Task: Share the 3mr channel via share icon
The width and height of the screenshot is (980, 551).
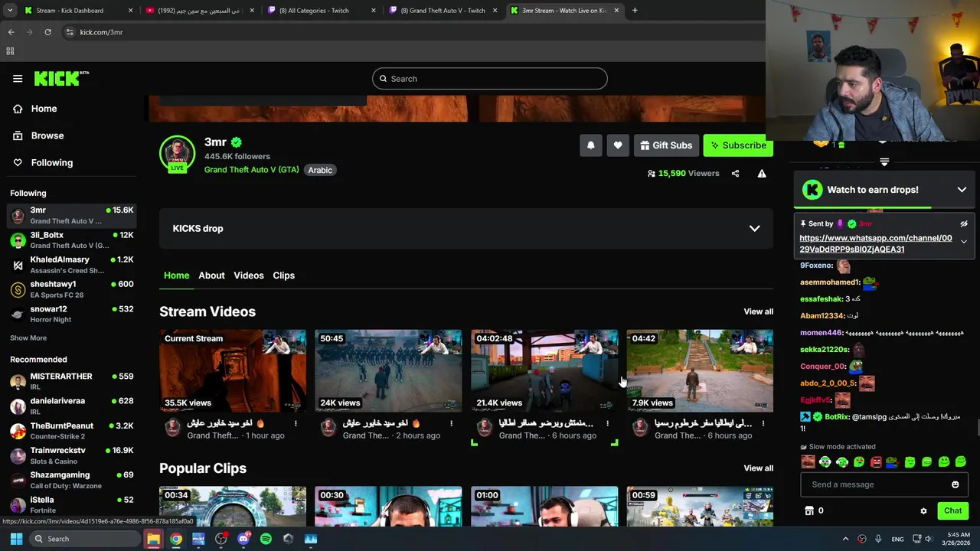Action: [735, 174]
